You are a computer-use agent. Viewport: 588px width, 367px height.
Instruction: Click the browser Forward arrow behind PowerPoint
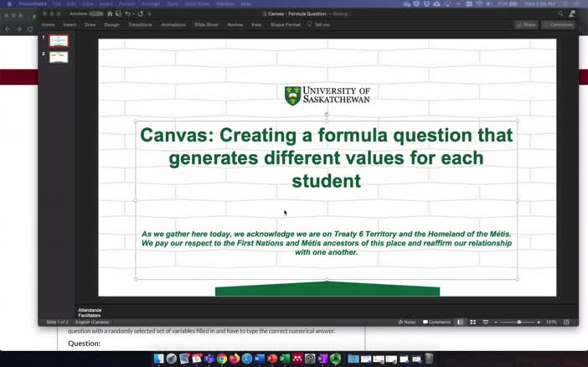tap(18, 28)
